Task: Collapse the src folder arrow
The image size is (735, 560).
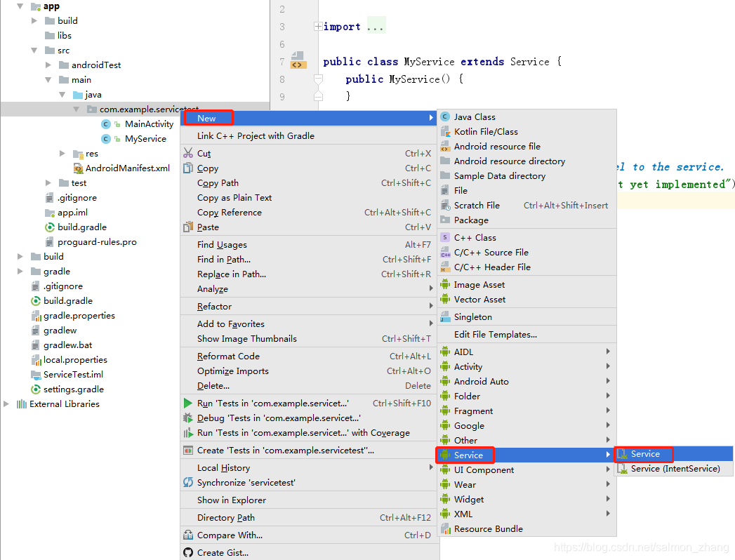Action: tap(34, 50)
